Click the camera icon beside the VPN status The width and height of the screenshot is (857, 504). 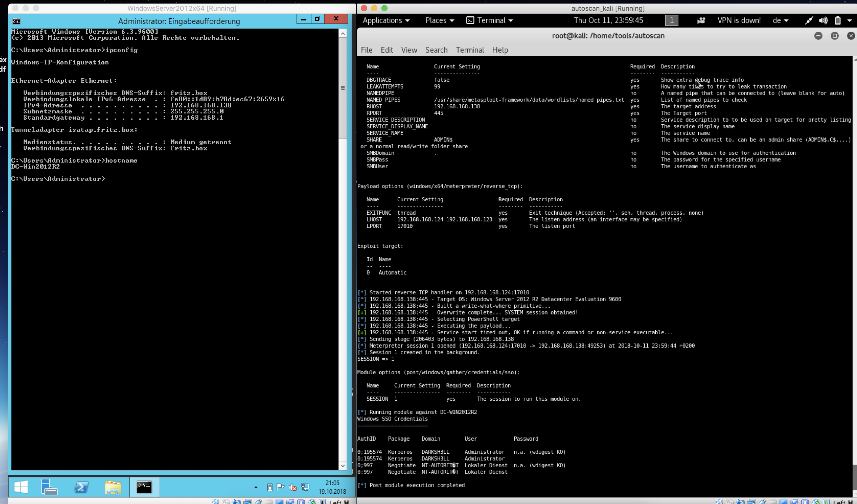tap(701, 21)
